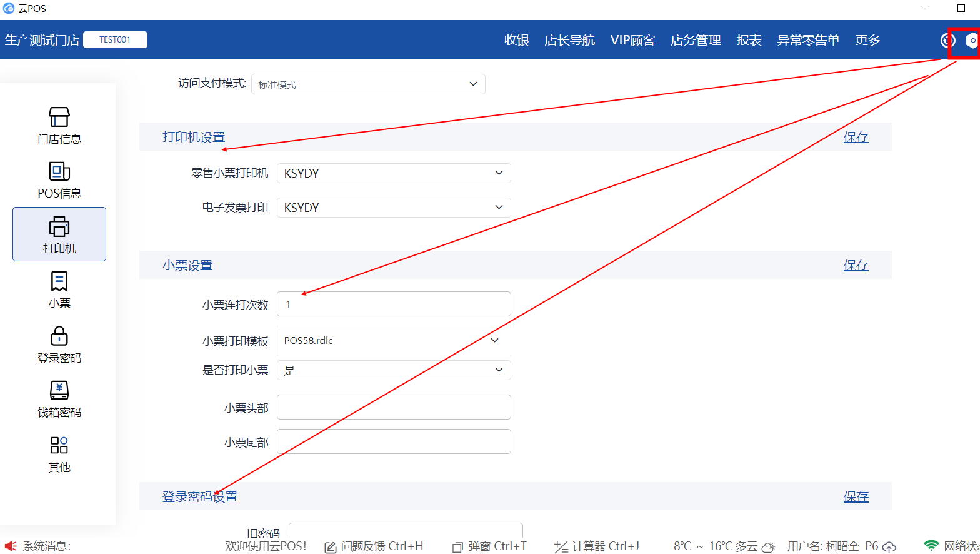Open the 报表 reports menu
980x554 pixels.
749,40
